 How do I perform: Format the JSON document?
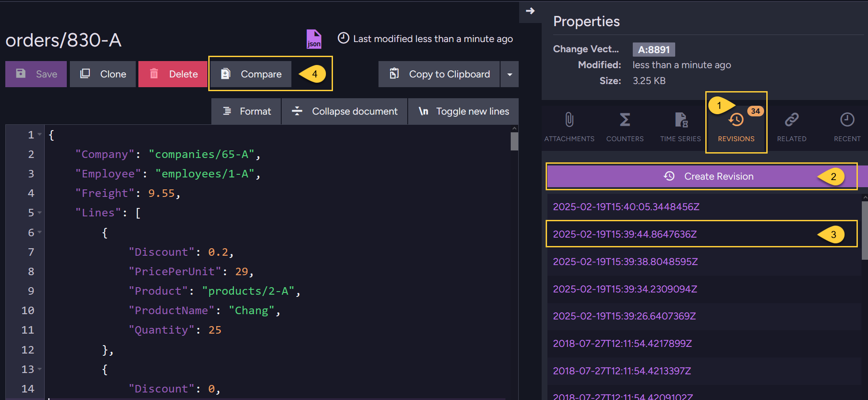coord(246,111)
